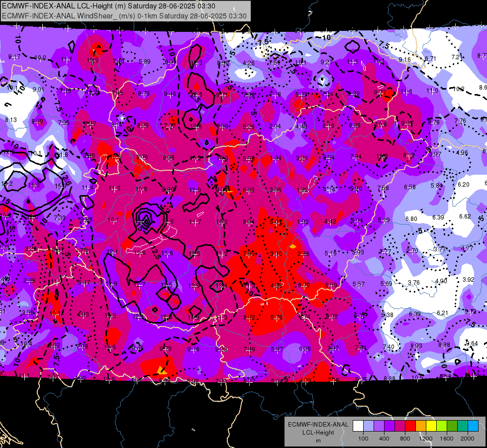Click the grid point value 7.21
The image size is (487, 448).
[x=457, y=57]
